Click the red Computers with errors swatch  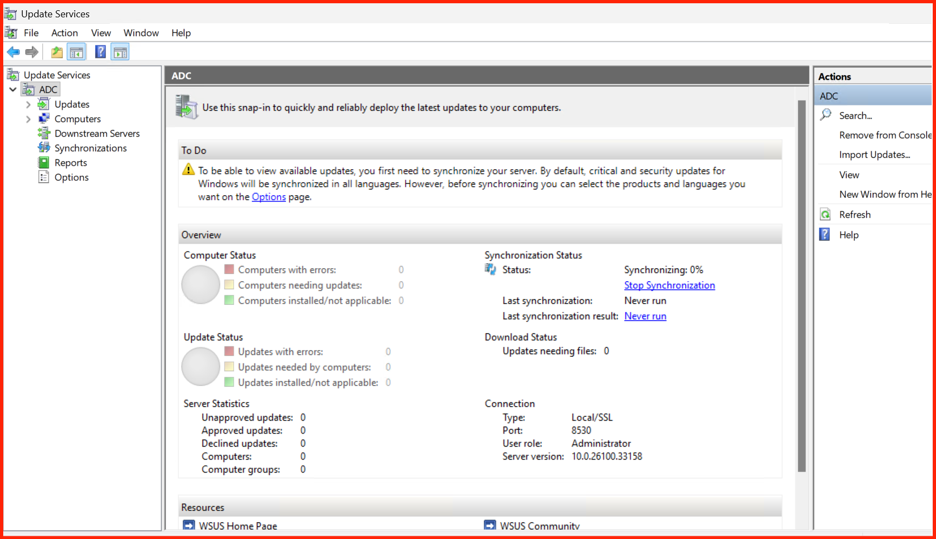coord(229,269)
